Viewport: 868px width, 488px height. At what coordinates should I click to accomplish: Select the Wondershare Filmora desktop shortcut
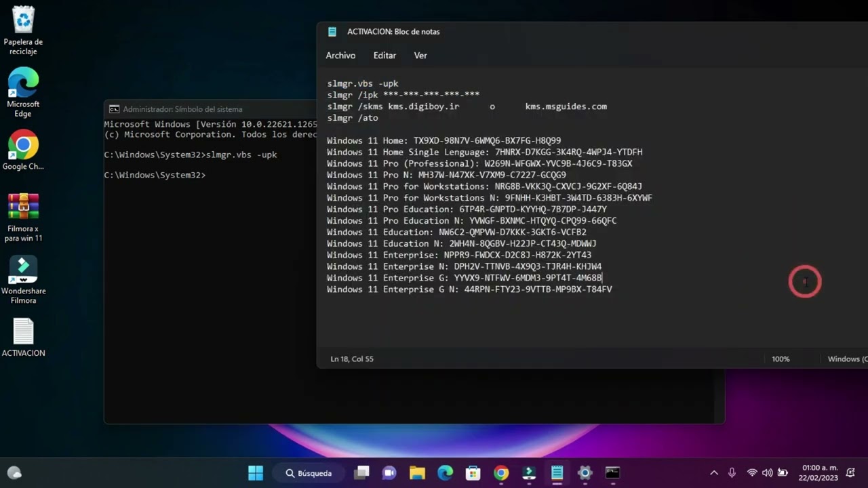23,280
